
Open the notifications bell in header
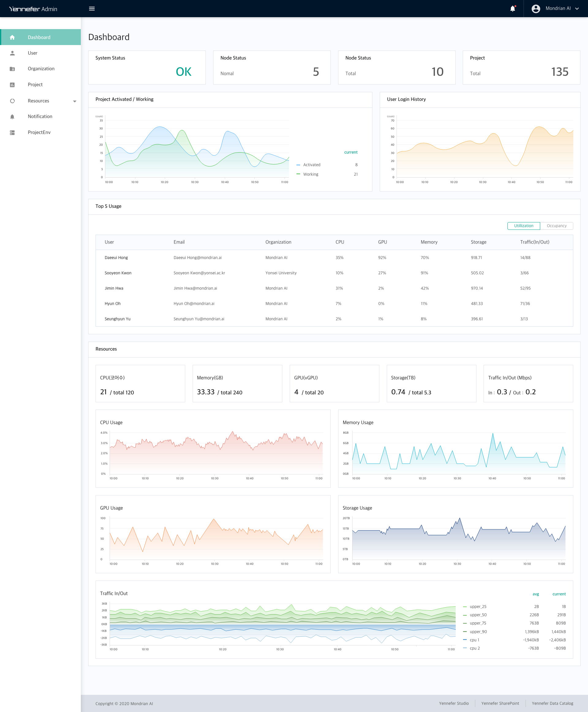click(x=512, y=9)
